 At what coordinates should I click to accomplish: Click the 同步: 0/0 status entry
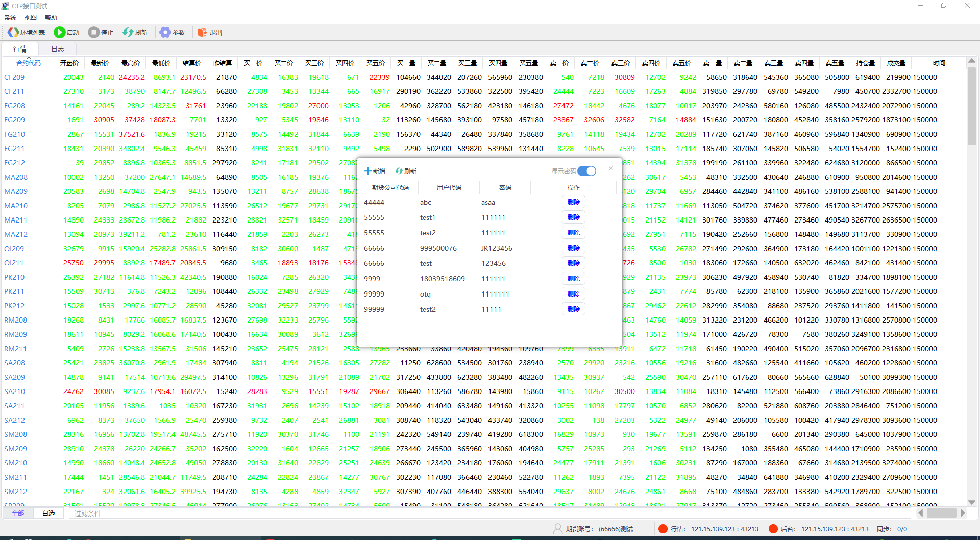tap(892, 529)
